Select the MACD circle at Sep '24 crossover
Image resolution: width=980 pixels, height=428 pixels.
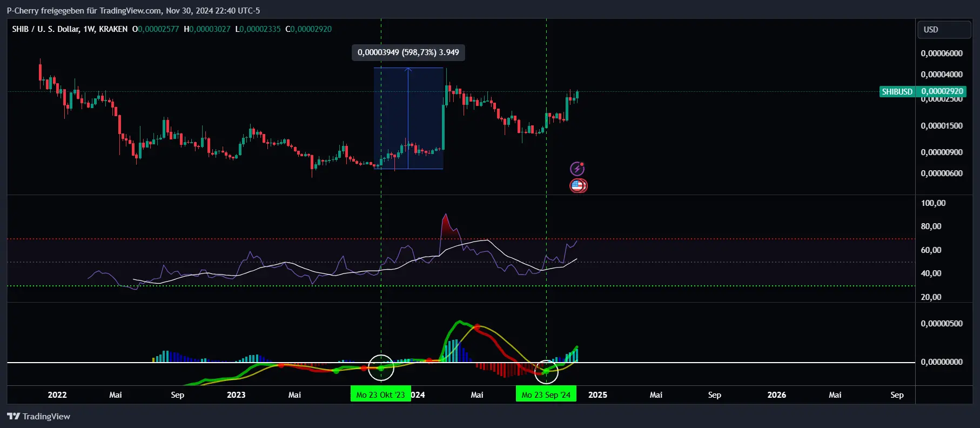tap(546, 371)
